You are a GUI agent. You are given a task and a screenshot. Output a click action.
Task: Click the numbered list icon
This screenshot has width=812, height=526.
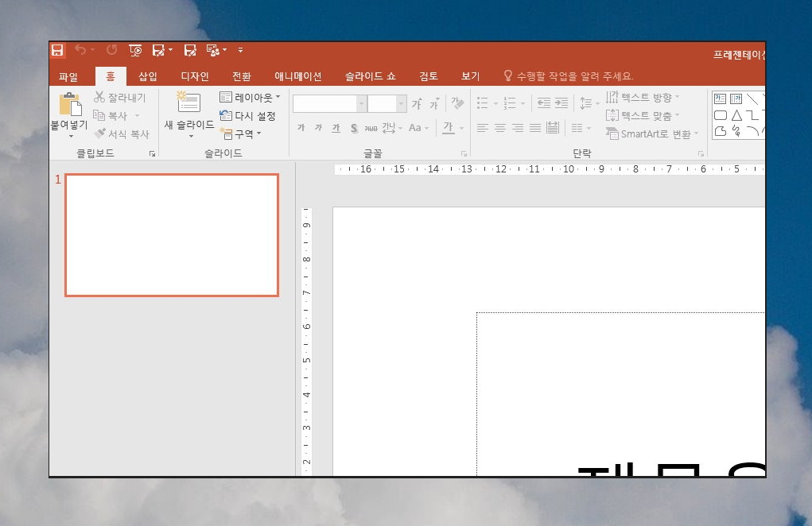click(x=510, y=103)
